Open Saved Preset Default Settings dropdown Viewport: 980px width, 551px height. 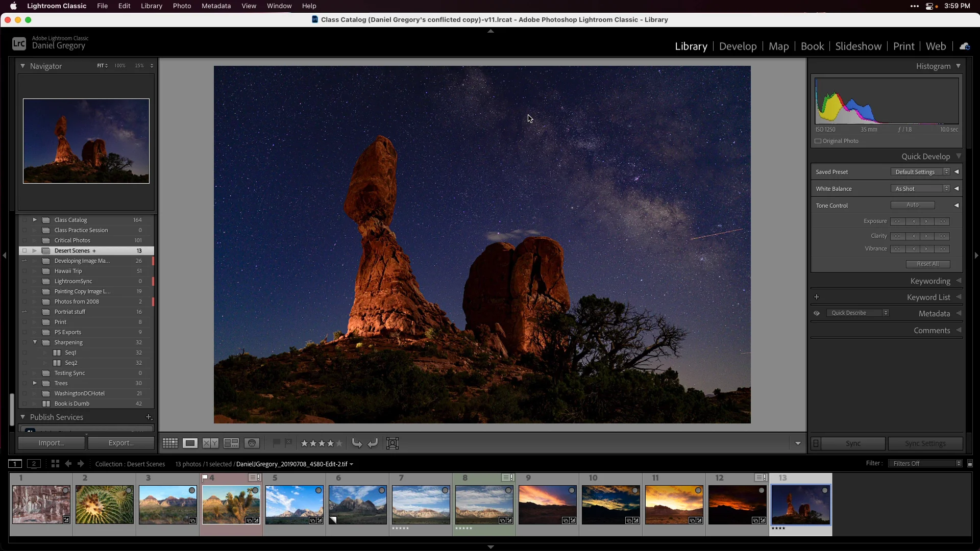coord(920,172)
